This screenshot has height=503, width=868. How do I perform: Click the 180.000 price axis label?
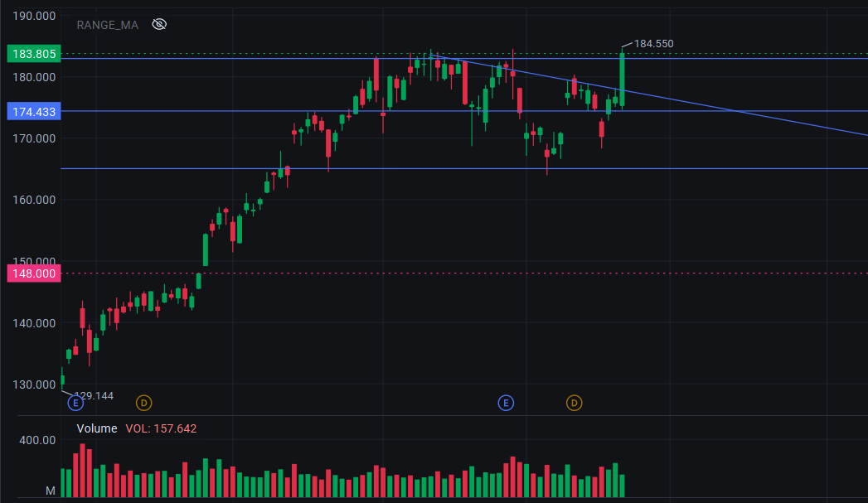pos(34,77)
